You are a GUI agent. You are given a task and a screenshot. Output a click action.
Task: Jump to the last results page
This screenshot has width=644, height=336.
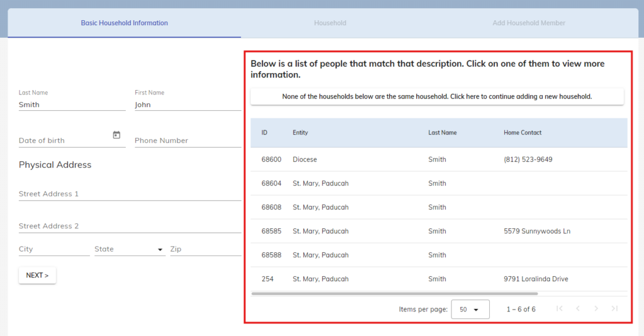tap(614, 308)
